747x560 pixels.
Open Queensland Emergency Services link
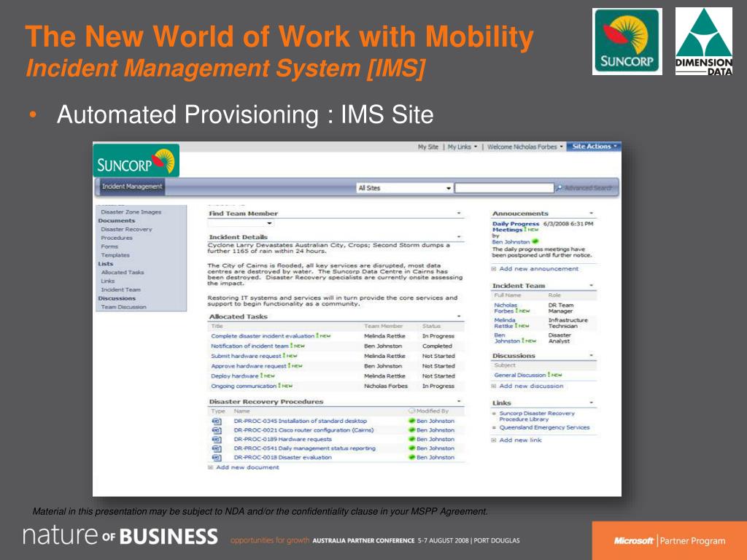(x=544, y=427)
